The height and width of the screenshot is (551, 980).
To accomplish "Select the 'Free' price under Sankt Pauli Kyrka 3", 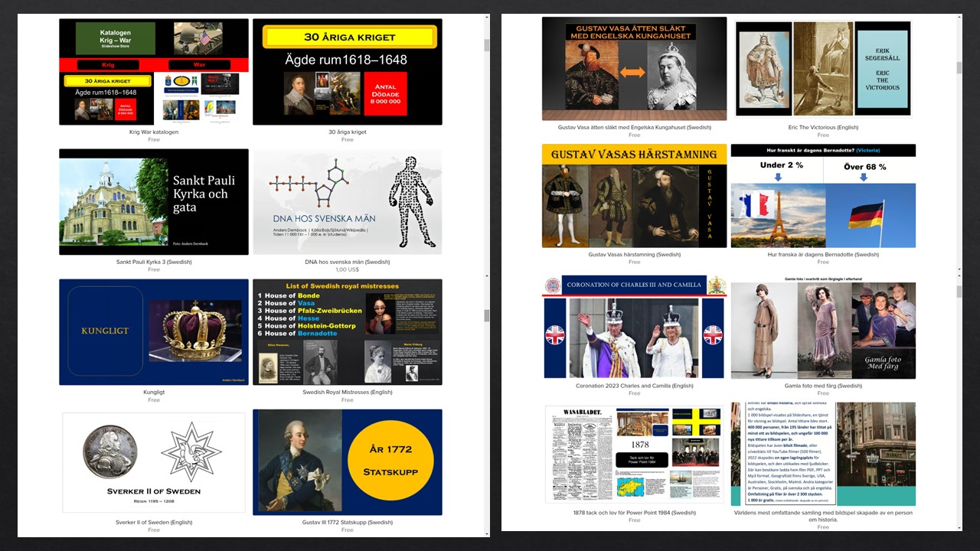I will (x=154, y=269).
